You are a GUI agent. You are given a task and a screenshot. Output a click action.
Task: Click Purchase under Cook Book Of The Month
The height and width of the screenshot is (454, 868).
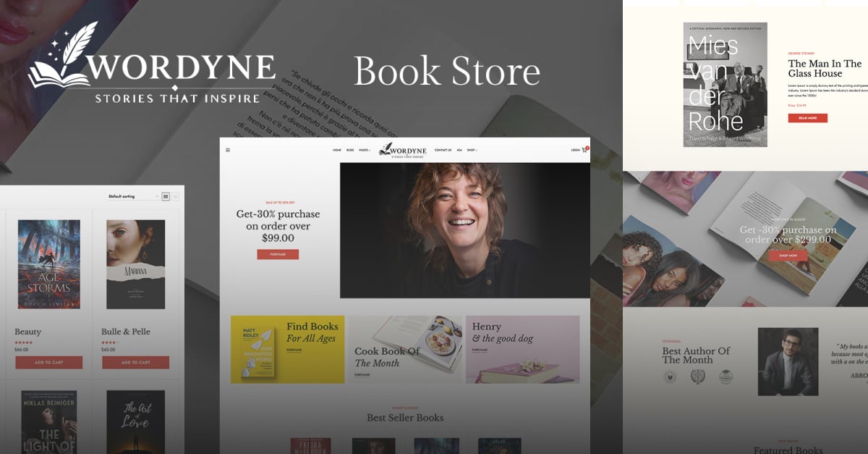coord(362,374)
